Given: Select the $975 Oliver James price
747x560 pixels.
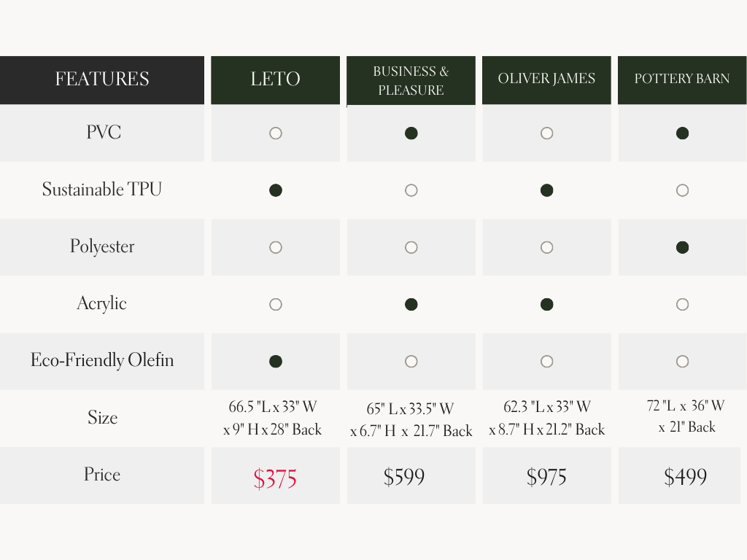Looking at the screenshot, I should click(x=546, y=478).
